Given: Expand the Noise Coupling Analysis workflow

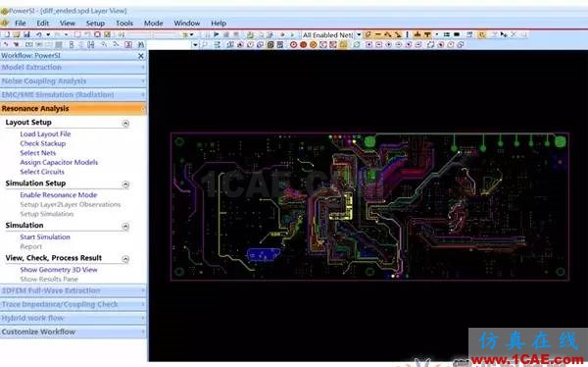Looking at the screenshot, I should [x=73, y=81].
